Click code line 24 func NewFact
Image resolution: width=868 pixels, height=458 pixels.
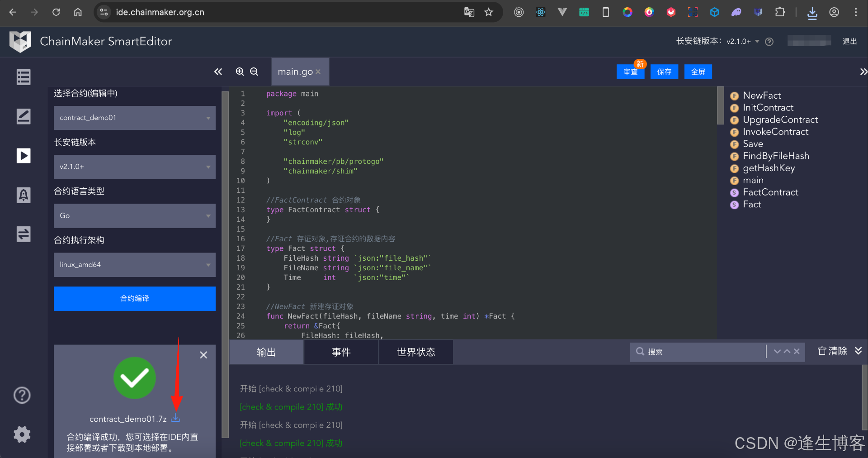click(391, 316)
